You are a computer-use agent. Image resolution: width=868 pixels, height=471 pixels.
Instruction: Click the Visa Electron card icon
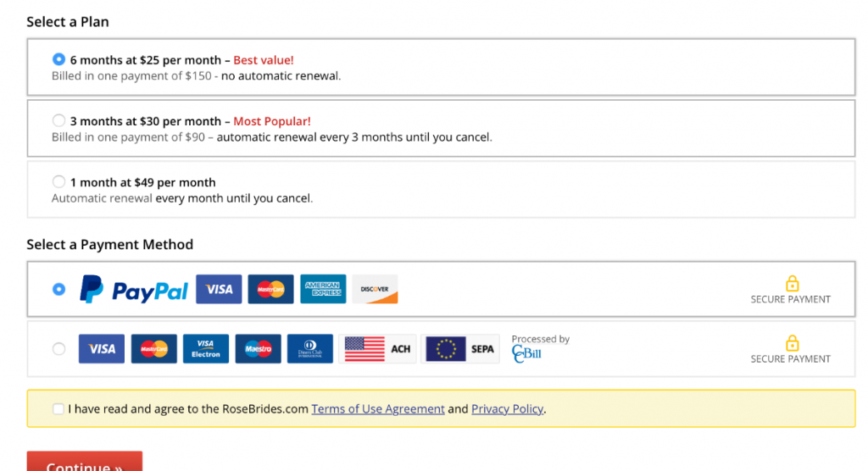(205, 348)
